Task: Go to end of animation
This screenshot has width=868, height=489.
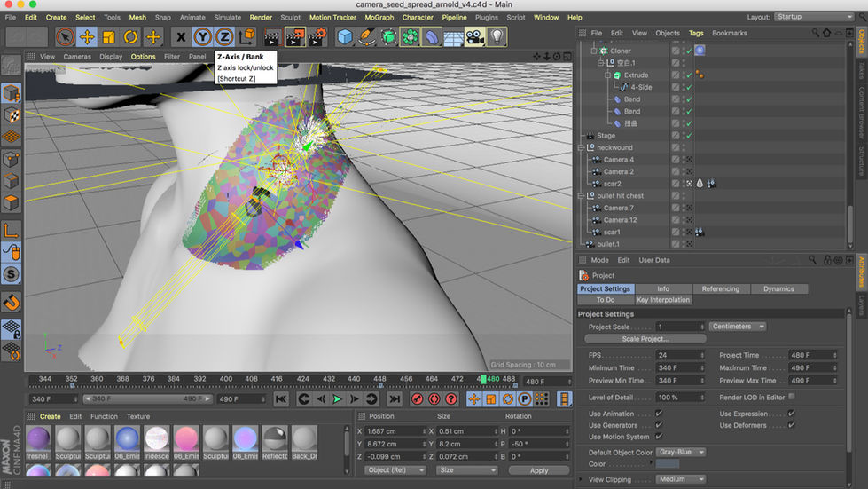Action: (x=395, y=398)
